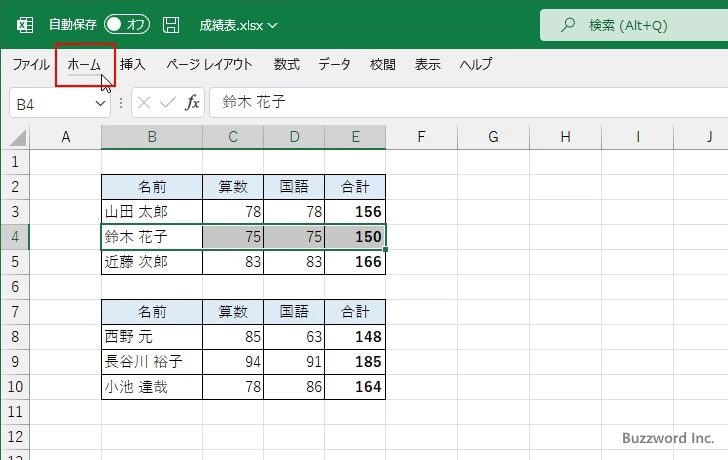Viewport: 728px width, 460px height.
Task: Click the fill handle at selection corner
Action: click(x=385, y=250)
